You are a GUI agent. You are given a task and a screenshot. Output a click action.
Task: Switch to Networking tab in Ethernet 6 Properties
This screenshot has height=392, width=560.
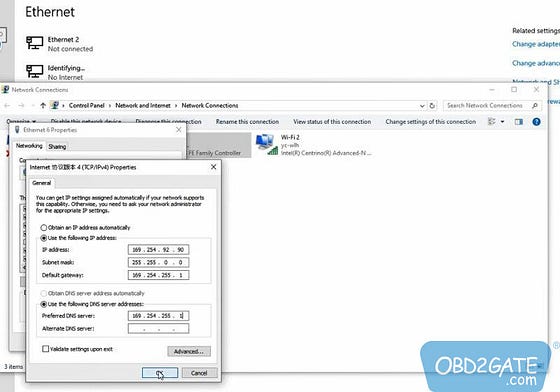point(29,146)
